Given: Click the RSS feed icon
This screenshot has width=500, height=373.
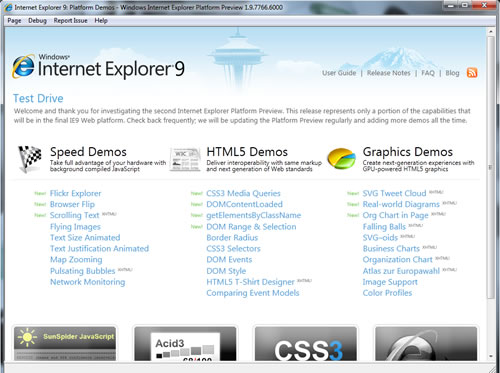Looking at the screenshot, I should (x=472, y=73).
